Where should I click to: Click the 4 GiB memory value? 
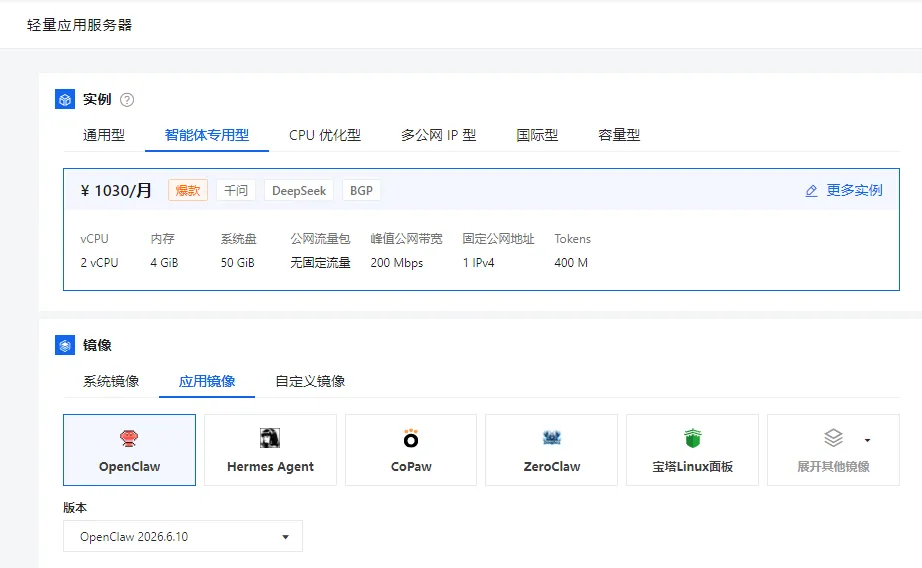(164, 263)
